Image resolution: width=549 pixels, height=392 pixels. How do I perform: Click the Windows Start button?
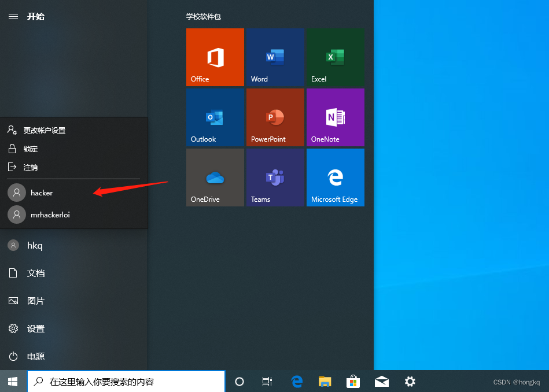[13, 381]
